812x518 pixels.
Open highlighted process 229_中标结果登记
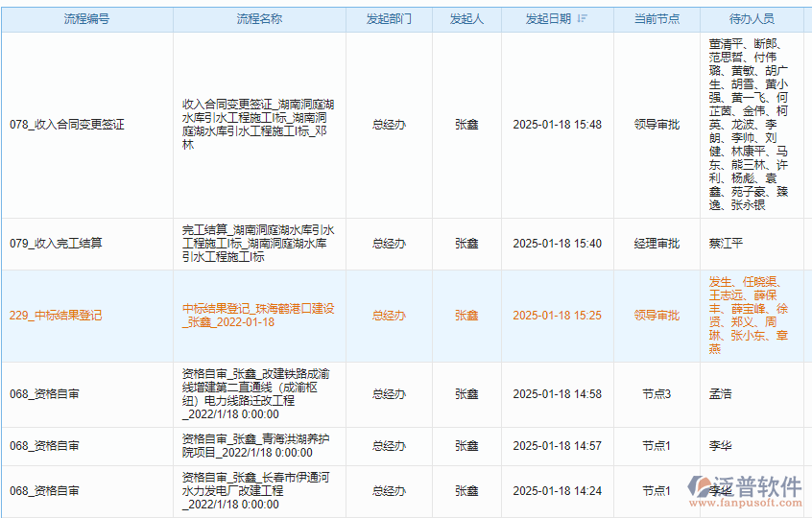click(x=56, y=316)
